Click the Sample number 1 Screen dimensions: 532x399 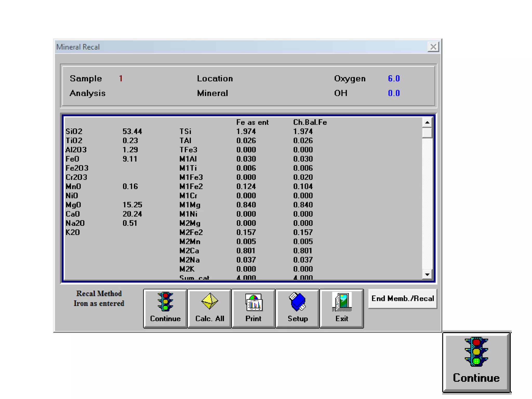pyautogui.click(x=121, y=78)
